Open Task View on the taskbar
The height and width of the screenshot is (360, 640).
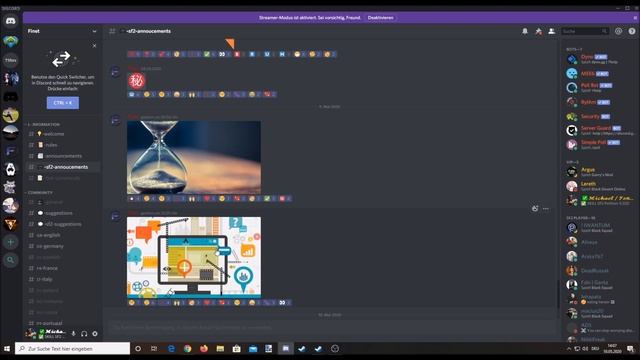pos(154,349)
